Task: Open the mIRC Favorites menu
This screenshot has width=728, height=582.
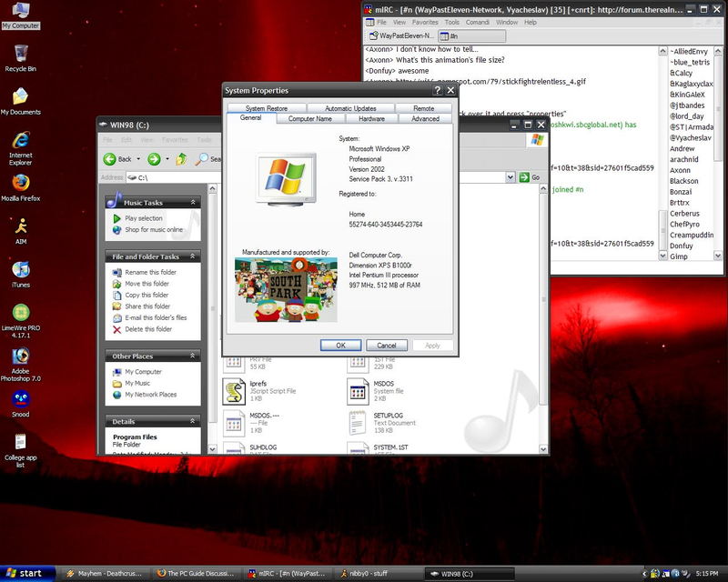Action: (425, 22)
